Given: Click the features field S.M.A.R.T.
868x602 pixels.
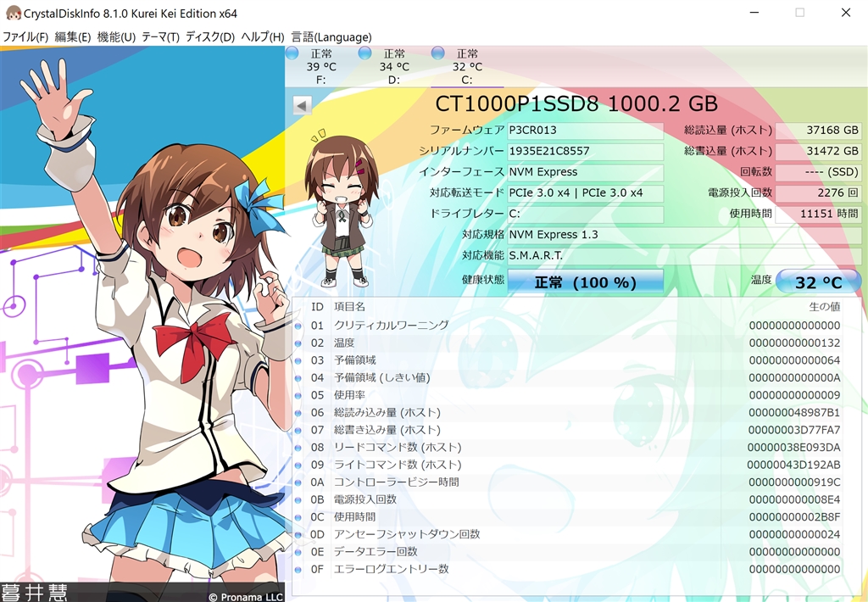Looking at the screenshot, I should coord(684,256).
